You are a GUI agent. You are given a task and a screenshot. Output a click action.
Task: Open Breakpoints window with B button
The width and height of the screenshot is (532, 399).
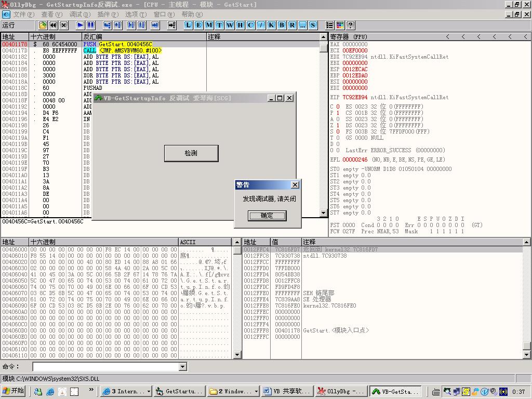282,25
